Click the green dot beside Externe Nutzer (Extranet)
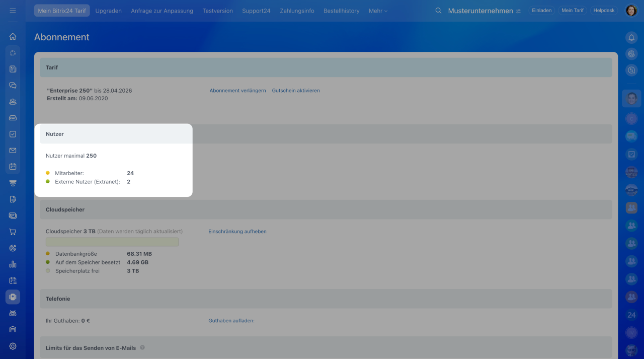The height and width of the screenshot is (359, 644). click(48, 181)
